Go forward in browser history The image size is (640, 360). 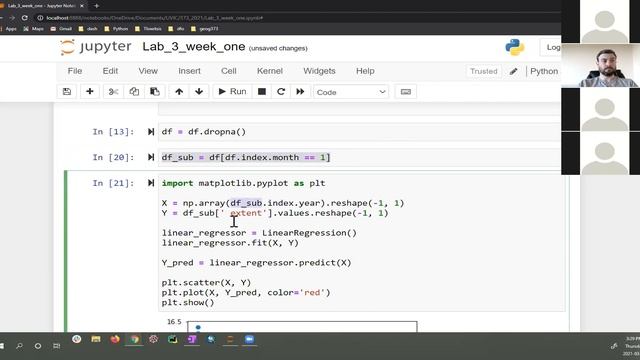click(11, 18)
